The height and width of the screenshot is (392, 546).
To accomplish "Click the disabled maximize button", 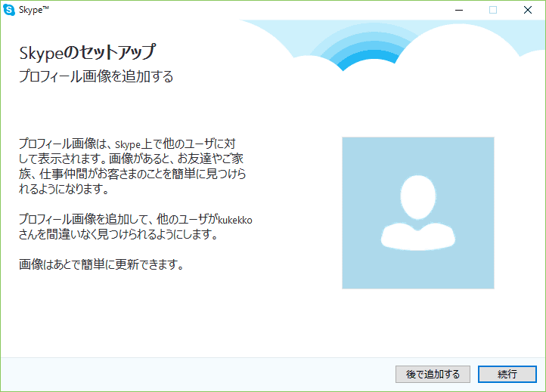I will (x=493, y=10).
